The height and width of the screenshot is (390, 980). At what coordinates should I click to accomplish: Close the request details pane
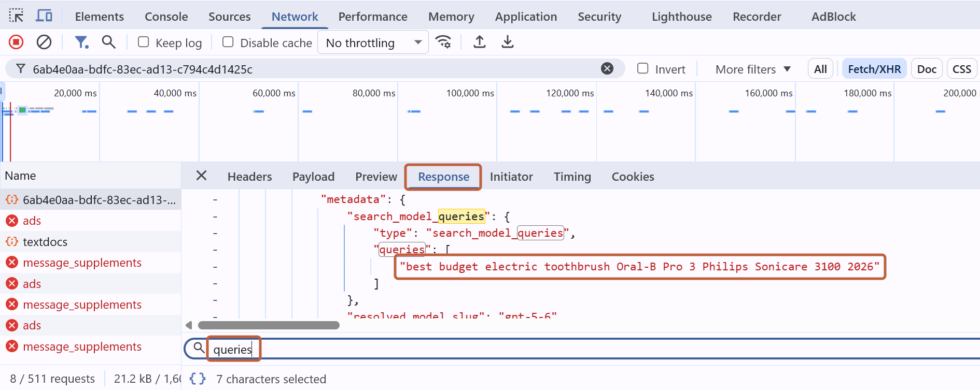coord(202,176)
